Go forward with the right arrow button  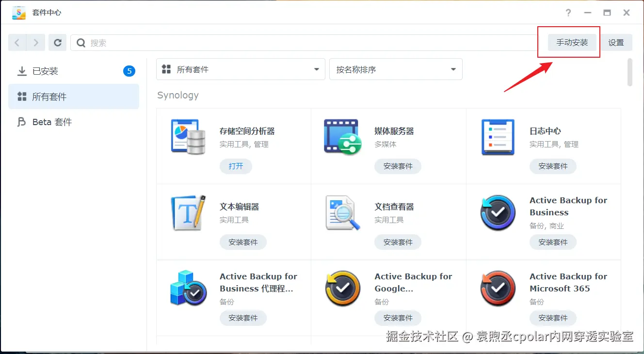36,43
